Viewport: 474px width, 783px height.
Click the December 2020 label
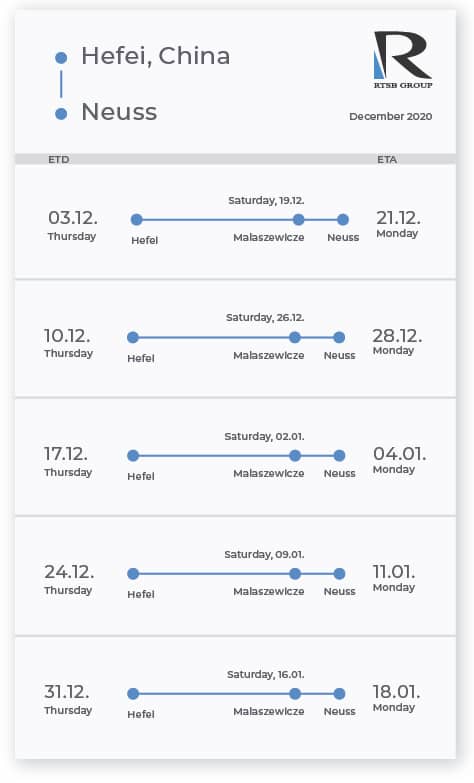391,116
